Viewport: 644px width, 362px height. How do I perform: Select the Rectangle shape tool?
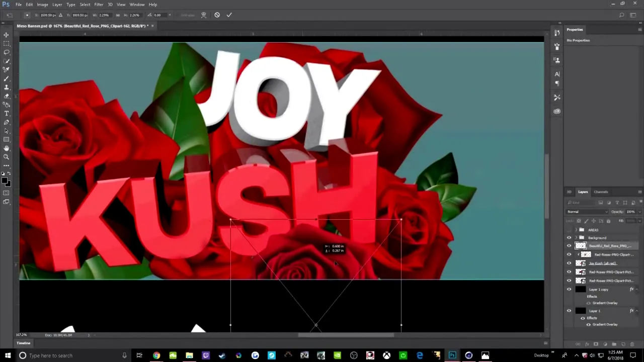coord(6,140)
